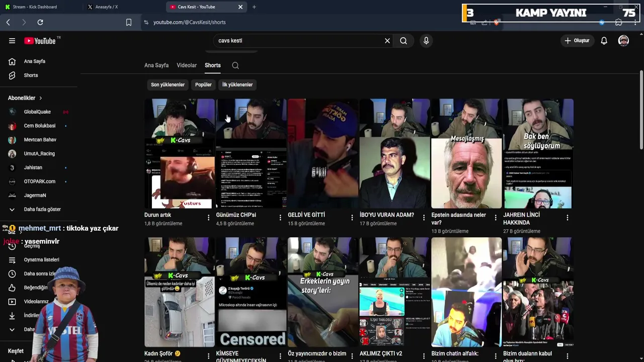Open Cem Bolukbasi subscription channel

click(x=38, y=126)
